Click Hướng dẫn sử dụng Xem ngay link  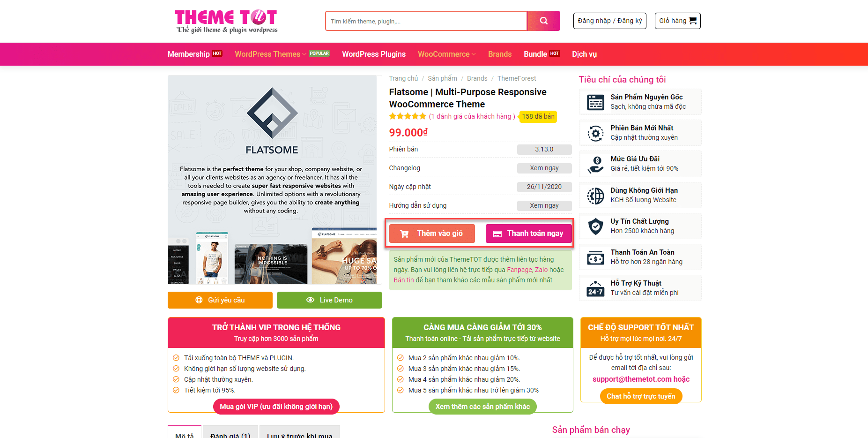544,205
